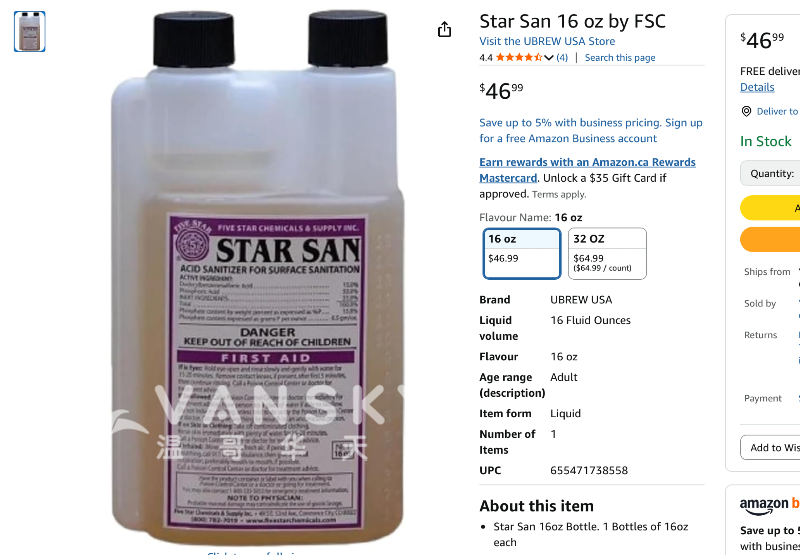Click the Details link under free delivery
This screenshot has height=555, width=800.
pyautogui.click(x=757, y=87)
